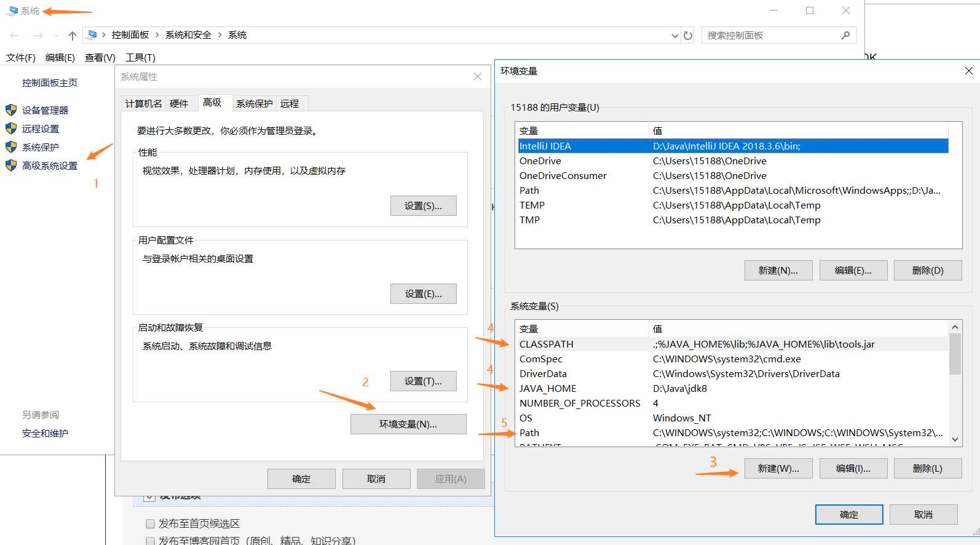Screen dimensions: 980x545
Task: Click the forward navigation arrow
Action: tap(38, 36)
